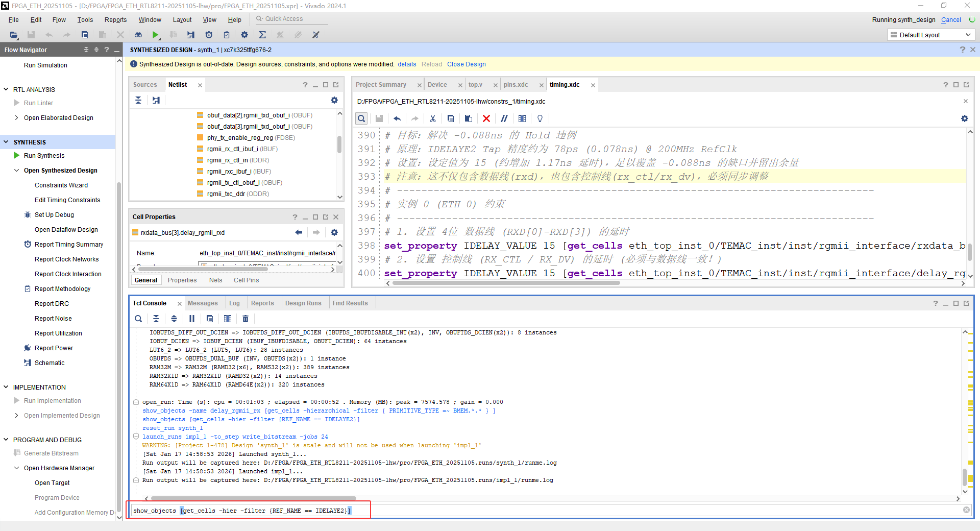980x531 pixels.
Task: Click the Schematic icon in main toolbar
Action: 191,35
